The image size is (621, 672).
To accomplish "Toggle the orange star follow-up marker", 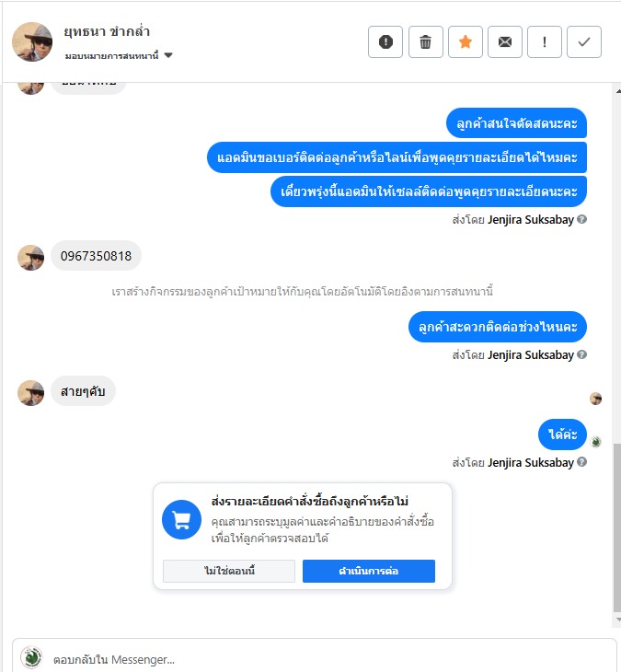I will tap(466, 42).
